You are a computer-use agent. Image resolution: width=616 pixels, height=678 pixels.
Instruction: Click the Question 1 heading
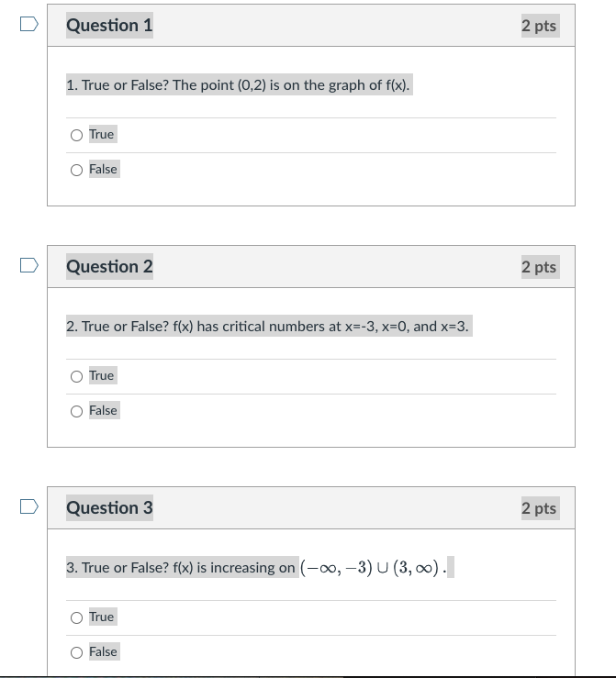(x=109, y=25)
